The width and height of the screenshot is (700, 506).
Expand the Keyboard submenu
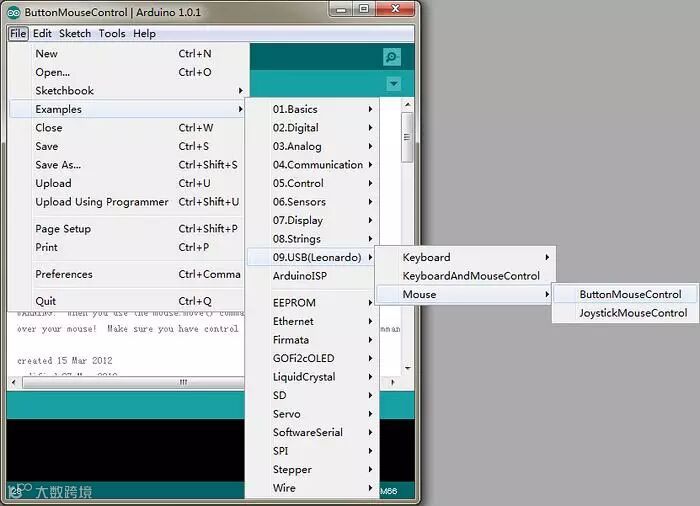click(x=465, y=258)
